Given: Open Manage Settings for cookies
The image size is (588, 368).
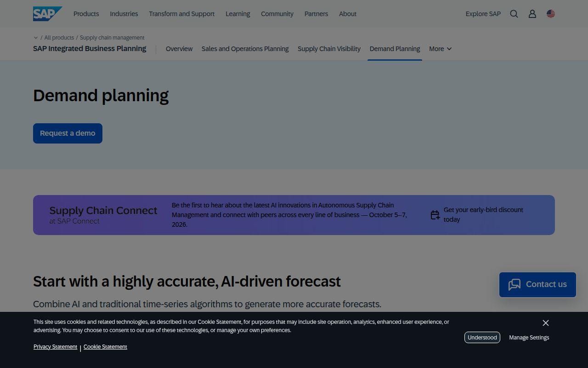Looking at the screenshot, I should click(x=529, y=338).
